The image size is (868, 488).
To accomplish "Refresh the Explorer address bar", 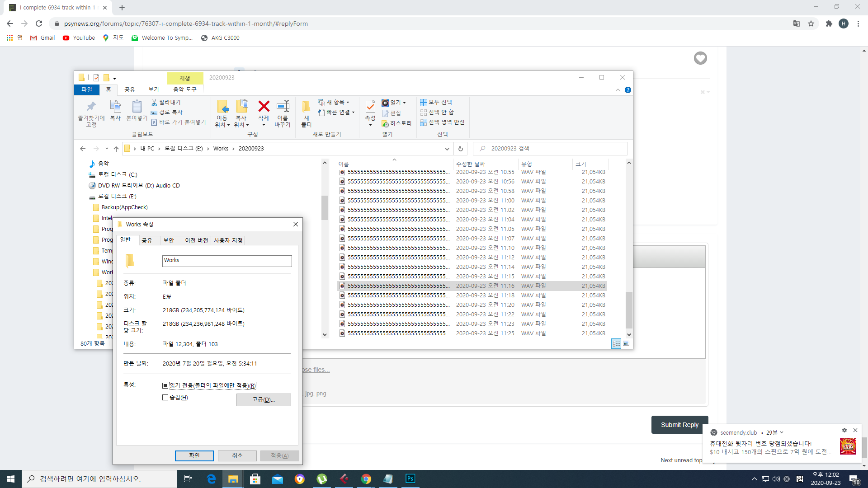I will click(x=460, y=149).
